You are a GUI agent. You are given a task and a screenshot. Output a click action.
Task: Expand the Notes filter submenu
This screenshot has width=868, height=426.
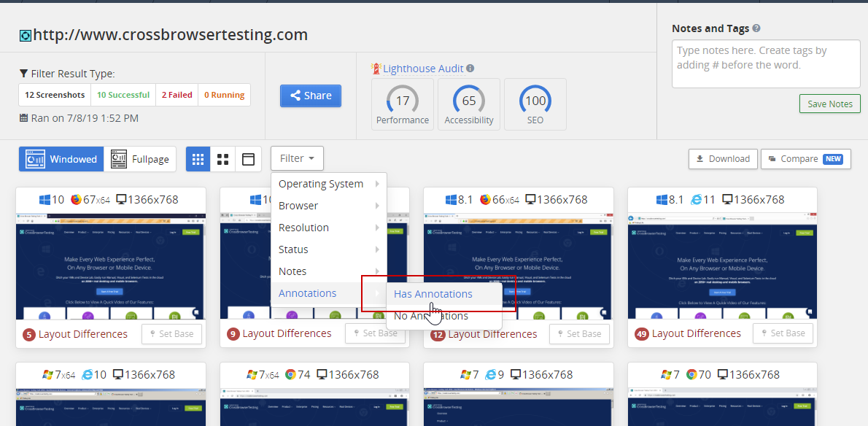pos(329,271)
